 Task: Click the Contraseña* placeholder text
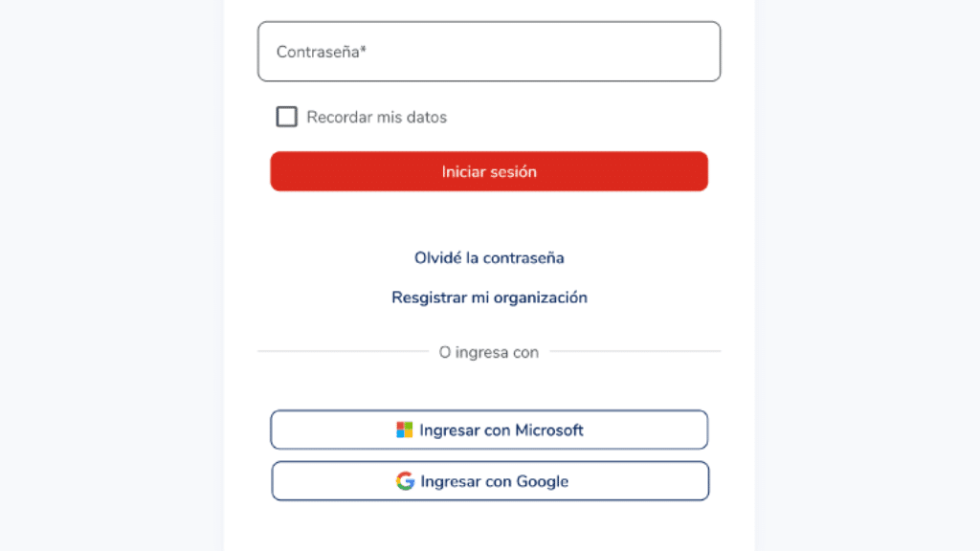point(322,52)
